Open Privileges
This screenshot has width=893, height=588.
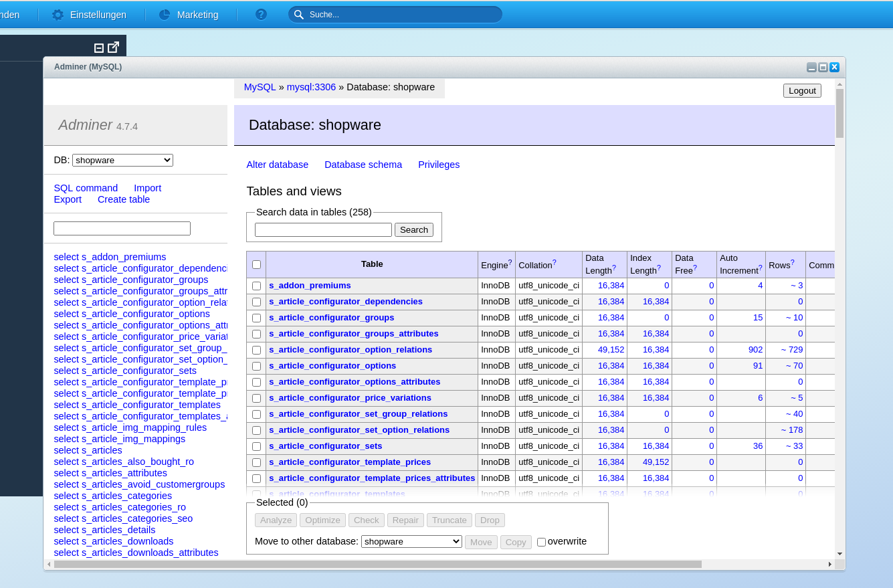pyautogui.click(x=439, y=165)
